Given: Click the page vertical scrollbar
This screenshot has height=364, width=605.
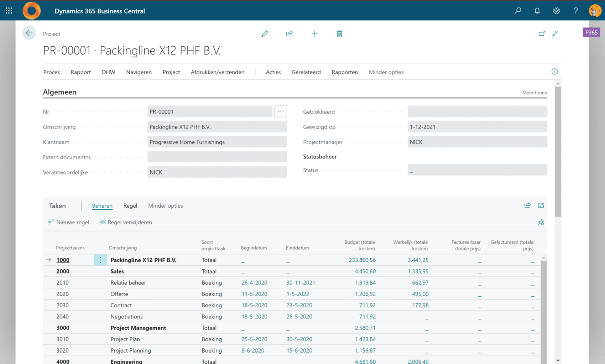Looking at the screenshot, I should coord(558,151).
